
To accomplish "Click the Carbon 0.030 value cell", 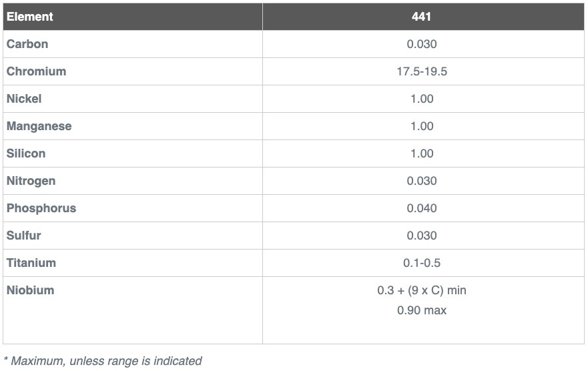I will point(422,44).
